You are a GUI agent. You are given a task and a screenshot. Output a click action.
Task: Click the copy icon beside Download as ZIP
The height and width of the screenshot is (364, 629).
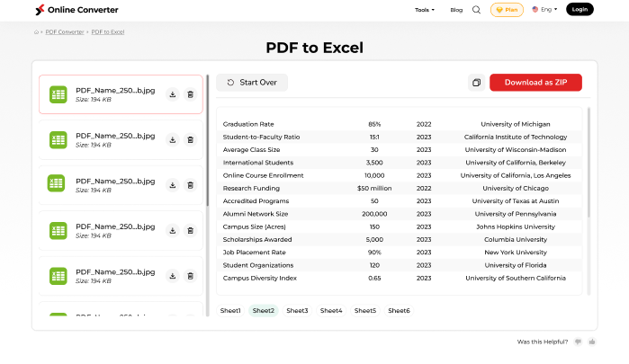476,83
